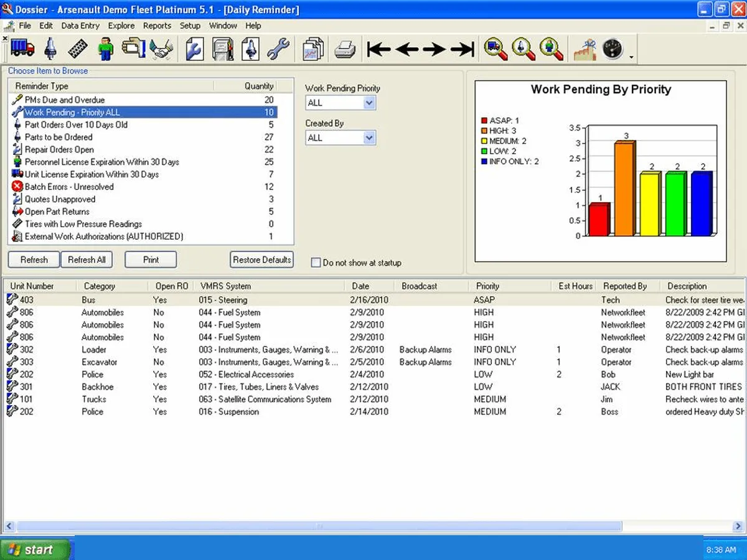Viewport: 747px width, 560px height.
Task: Select Quotes Unapproved reminder
Action: click(x=143, y=199)
